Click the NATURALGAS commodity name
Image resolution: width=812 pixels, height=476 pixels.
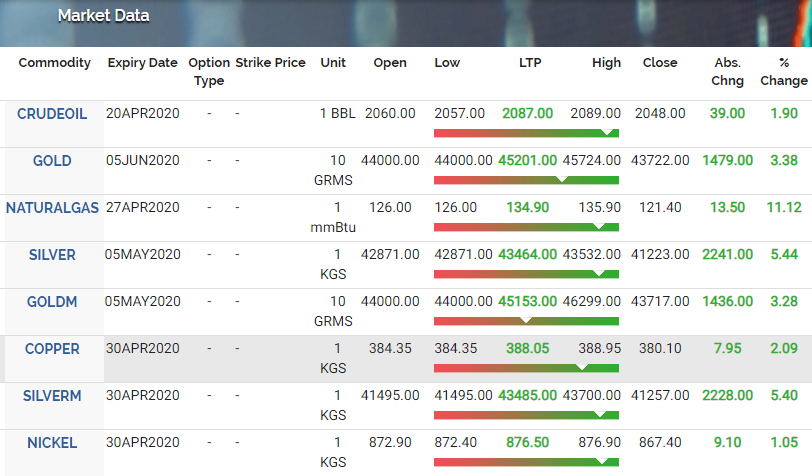pos(52,208)
